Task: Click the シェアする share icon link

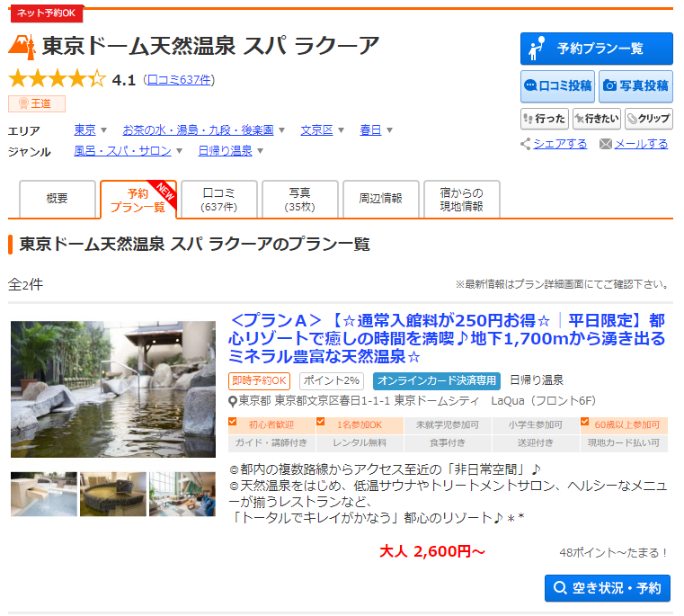Action: [x=553, y=144]
